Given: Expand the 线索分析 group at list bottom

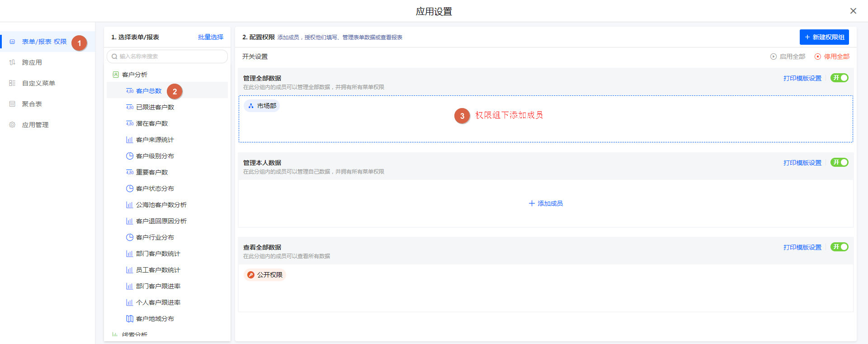Looking at the screenshot, I should tap(134, 335).
